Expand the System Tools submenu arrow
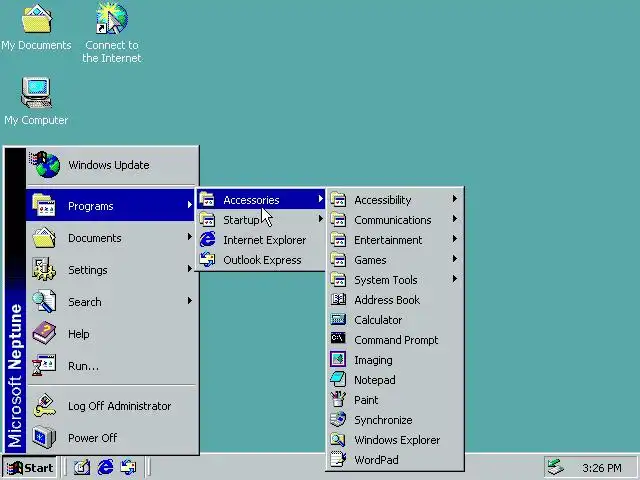Viewport: 640px width, 480px height. click(x=455, y=279)
